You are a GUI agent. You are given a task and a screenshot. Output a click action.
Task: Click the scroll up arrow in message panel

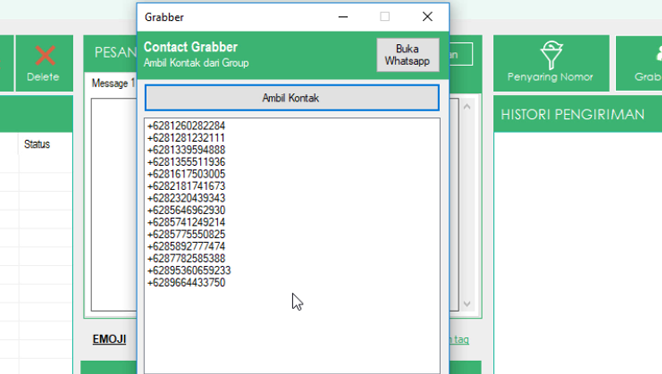coord(467,107)
